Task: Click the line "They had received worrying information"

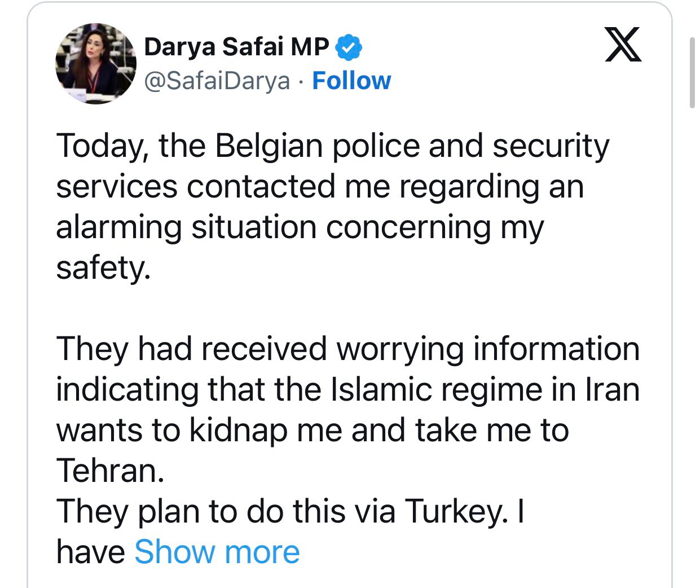Action: tap(347, 349)
